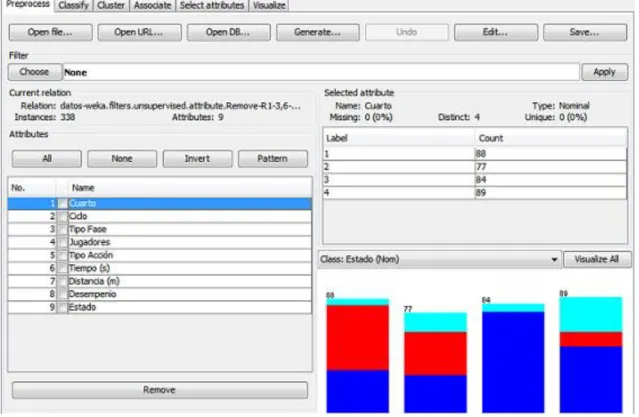This screenshot has width=639, height=417.
Task: Go to the Associate tab
Action: 152,6
